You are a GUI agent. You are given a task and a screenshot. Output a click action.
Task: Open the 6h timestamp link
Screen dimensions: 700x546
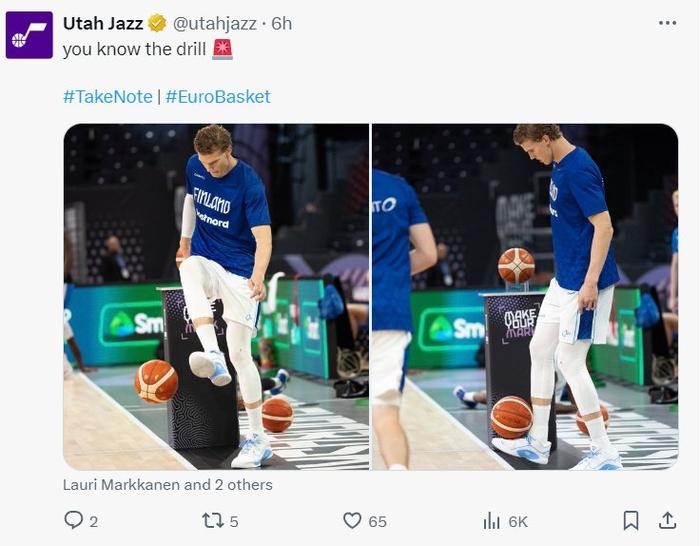[281, 23]
